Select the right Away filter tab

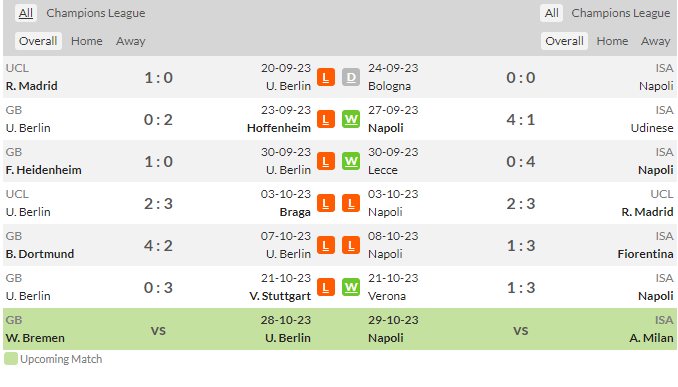pos(656,41)
